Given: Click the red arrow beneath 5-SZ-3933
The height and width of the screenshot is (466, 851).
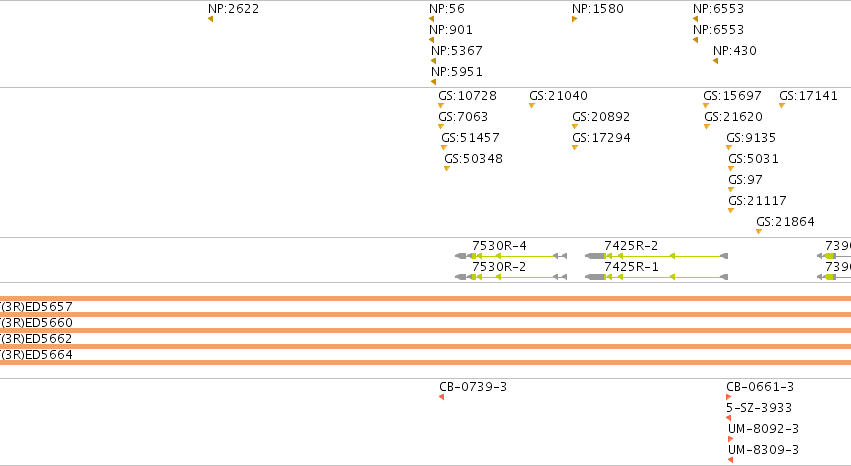Looking at the screenshot, I should pos(728,418).
